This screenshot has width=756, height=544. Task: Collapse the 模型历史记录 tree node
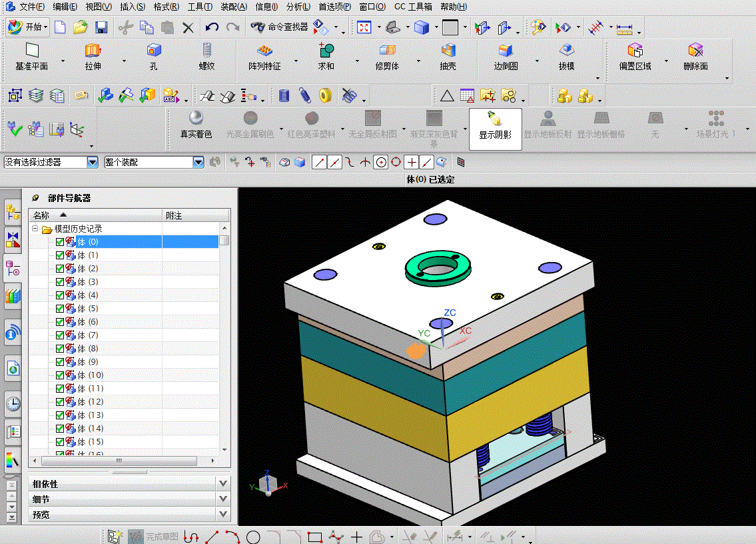pyautogui.click(x=35, y=228)
